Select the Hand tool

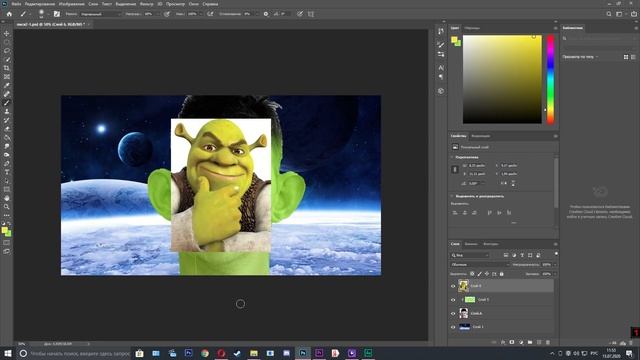[x=7, y=198]
